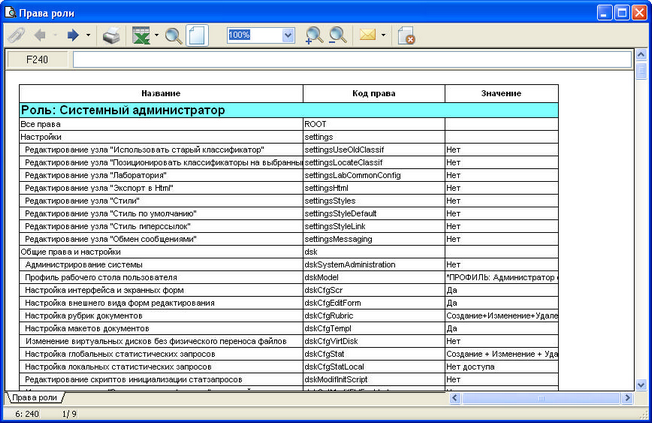Select the Редактирование узла "Лаборатория" cell
This screenshot has height=423, width=652.
click(x=161, y=176)
